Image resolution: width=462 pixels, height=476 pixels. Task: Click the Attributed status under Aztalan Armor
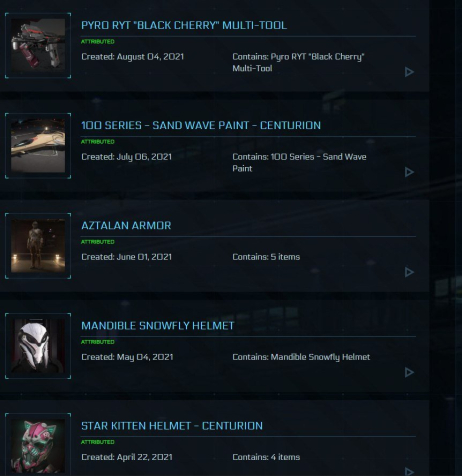pos(98,242)
